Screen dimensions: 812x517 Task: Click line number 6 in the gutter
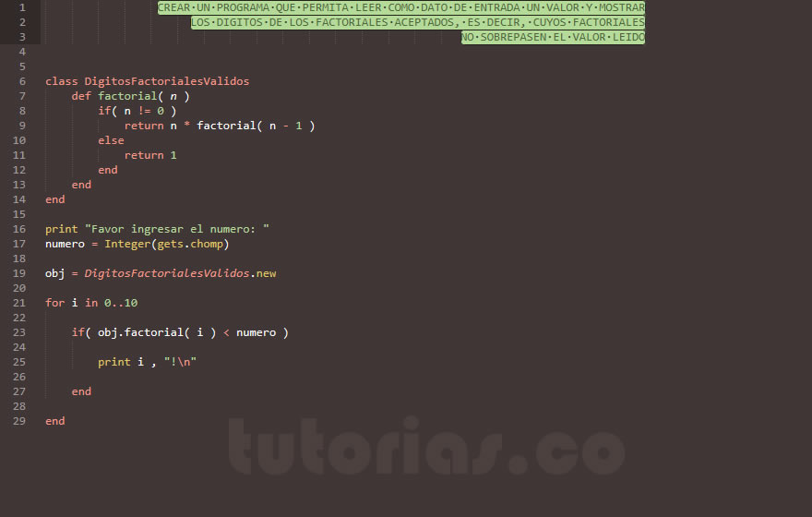[x=22, y=81]
